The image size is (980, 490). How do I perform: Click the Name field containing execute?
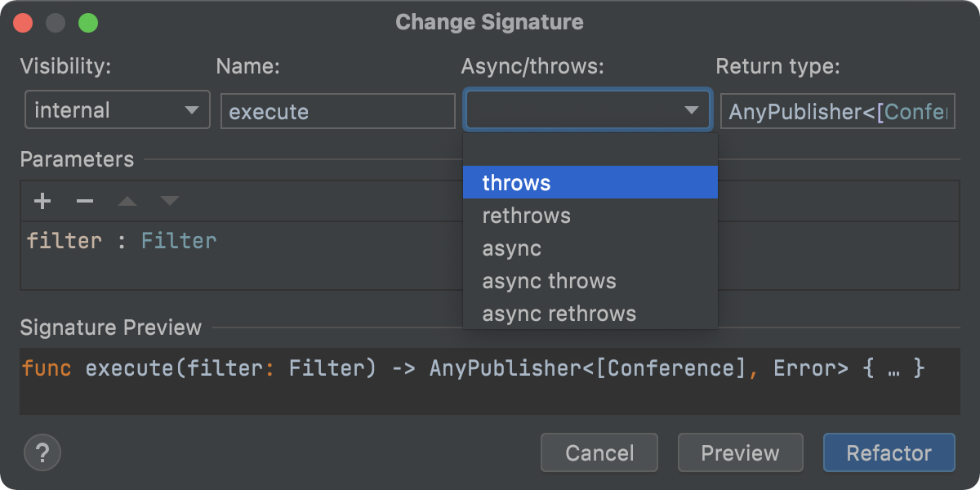338,111
